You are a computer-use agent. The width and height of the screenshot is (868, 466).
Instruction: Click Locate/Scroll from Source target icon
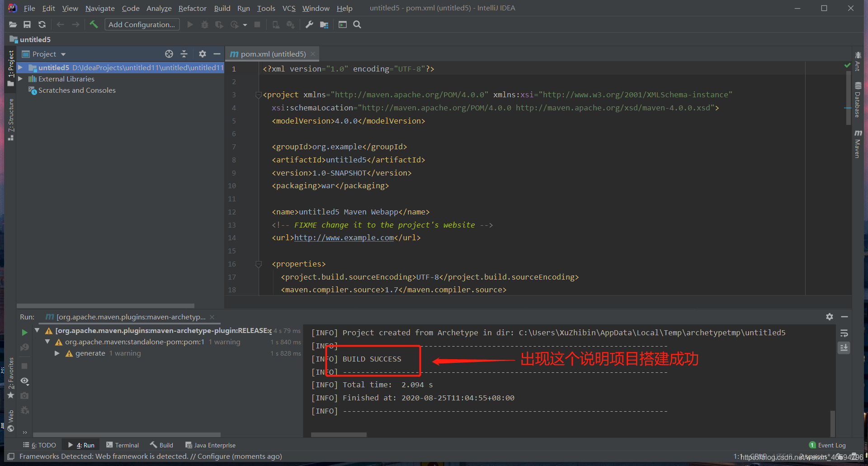click(169, 54)
